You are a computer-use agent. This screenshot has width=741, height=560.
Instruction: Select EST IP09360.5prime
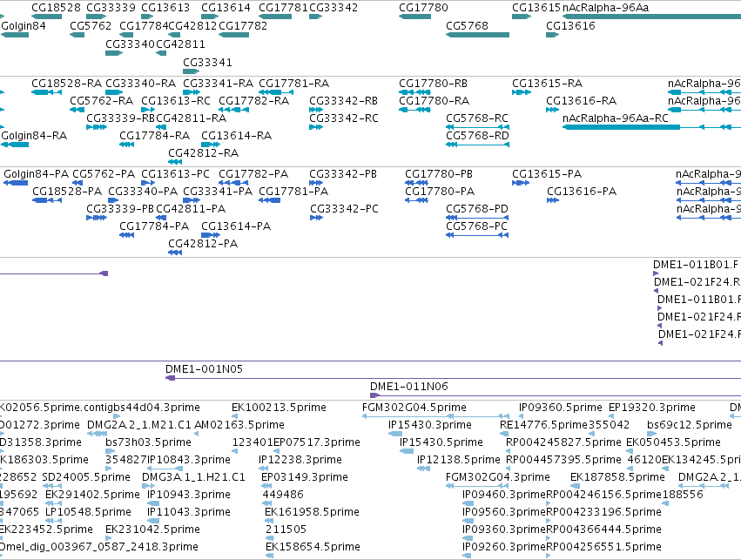[522, 416]
